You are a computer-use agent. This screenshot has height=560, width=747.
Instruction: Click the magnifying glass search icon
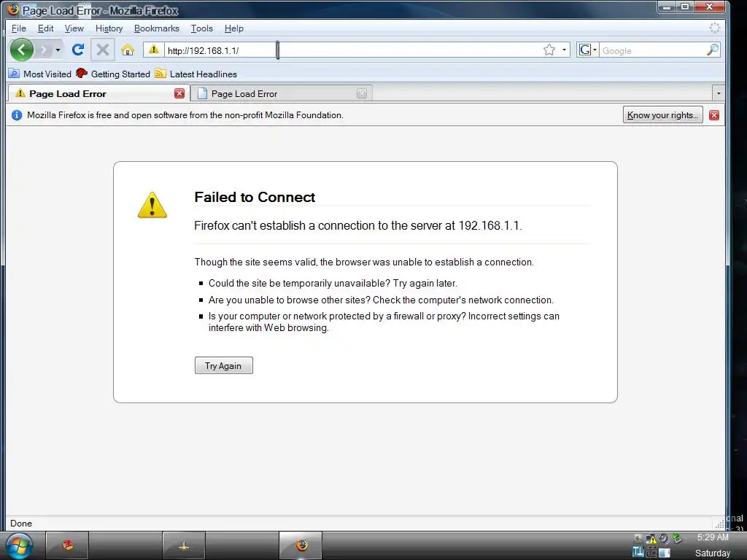click(x=712, y=50)
